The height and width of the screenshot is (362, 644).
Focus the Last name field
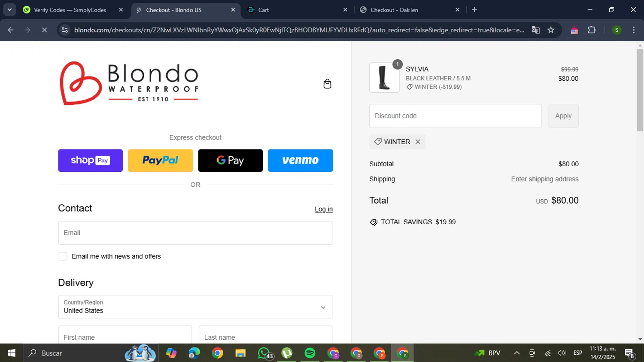coord(266,335)
